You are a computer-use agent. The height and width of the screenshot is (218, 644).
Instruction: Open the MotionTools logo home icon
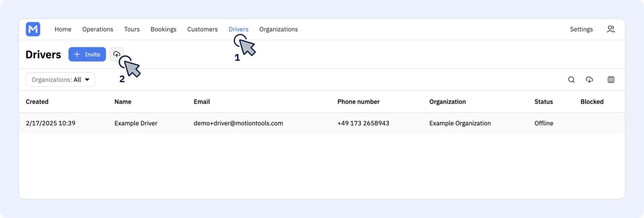(x=33, y=29)
